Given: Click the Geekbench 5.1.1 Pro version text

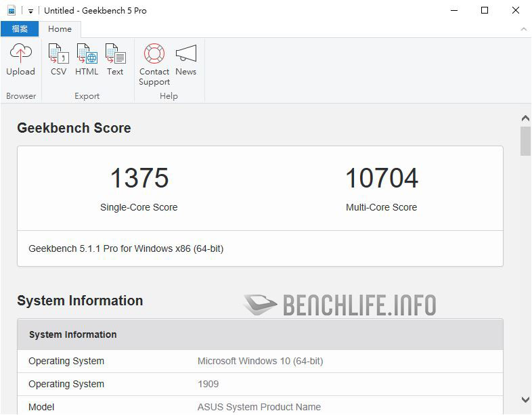Looking at the screenshot, I should pyautogui.click(x=126, y=248).
